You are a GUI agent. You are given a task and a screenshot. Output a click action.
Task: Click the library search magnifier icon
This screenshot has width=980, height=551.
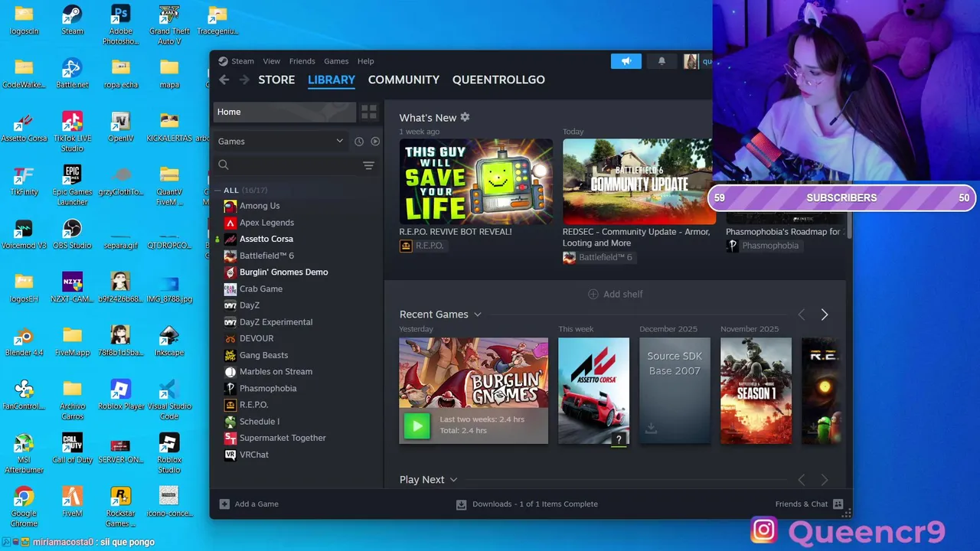point(224,165)
